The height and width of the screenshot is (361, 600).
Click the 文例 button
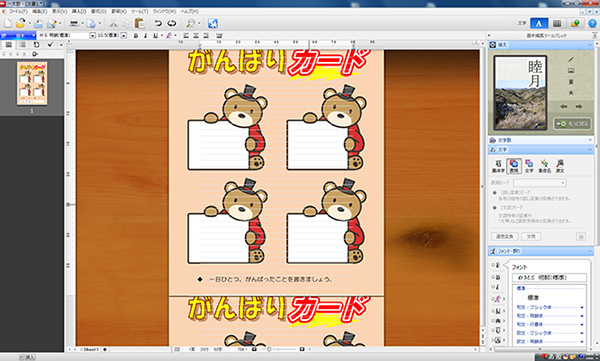click(531, 237)
